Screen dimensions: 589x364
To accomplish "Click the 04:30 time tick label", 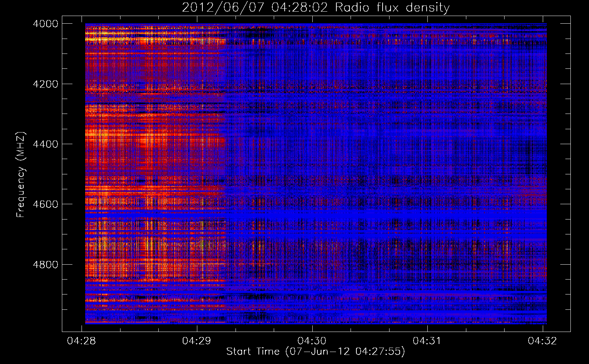I will [x=312, y=341].
